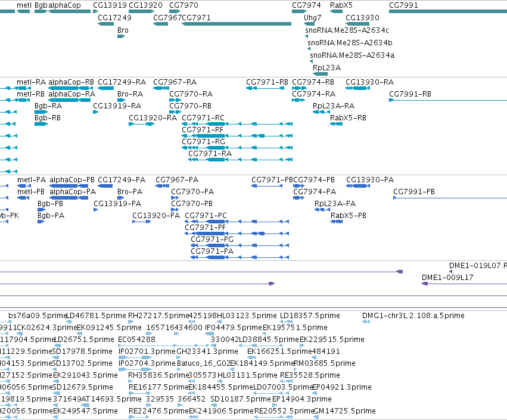Click the EC054288 EST label
The height and width of the screenshot is (420, 507).
pyautogui.click(x=136, y=340)
